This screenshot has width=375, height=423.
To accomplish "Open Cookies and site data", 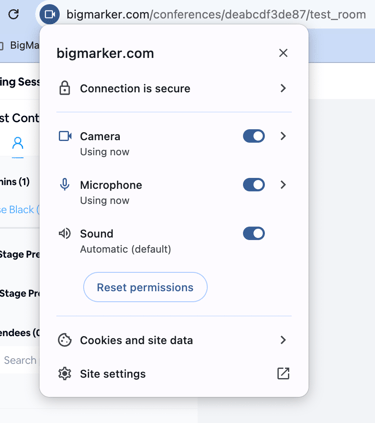I will [x=174, y=340].
